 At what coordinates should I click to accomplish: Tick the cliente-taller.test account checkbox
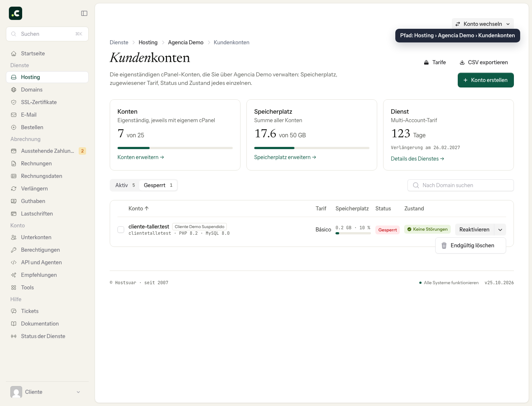point(121,230)
